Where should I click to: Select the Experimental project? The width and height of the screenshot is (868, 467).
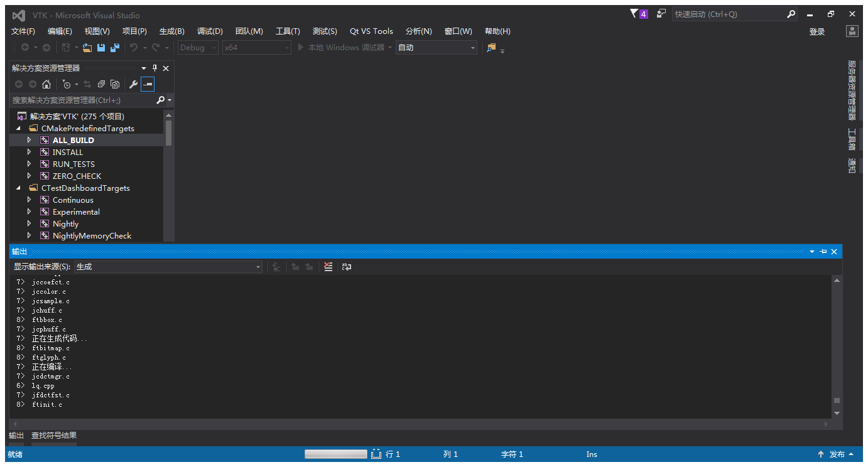click(76, 212)
